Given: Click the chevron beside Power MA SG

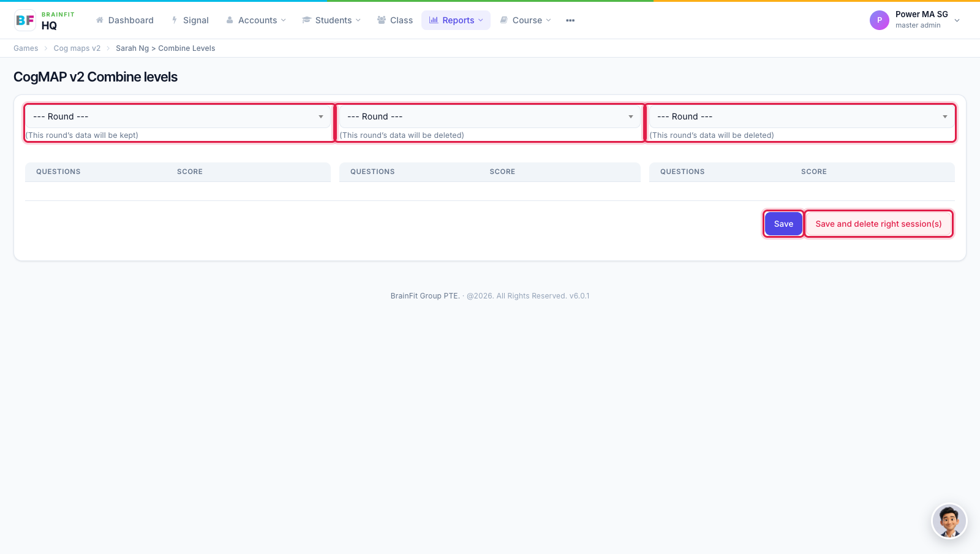Looking at the screenshot, I should 957,20.
